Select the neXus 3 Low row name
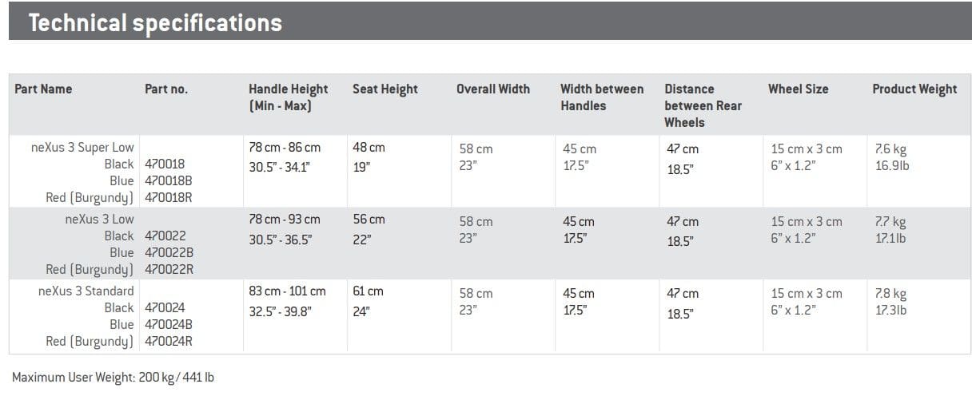 [100, 220]
